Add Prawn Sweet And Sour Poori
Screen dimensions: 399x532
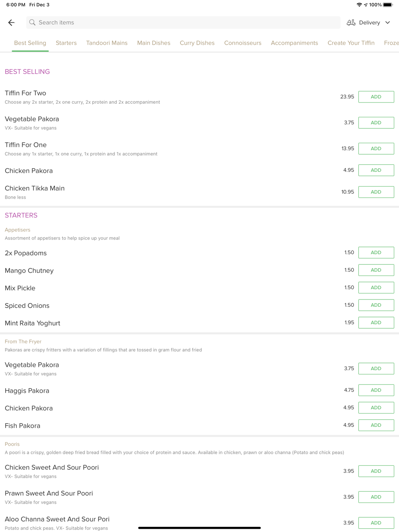click(x=376, y=497)
